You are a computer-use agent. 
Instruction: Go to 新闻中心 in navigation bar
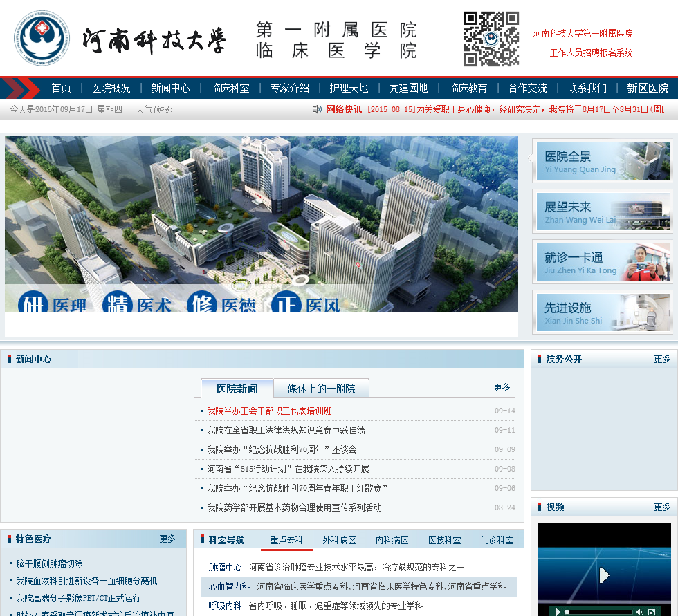170,88
